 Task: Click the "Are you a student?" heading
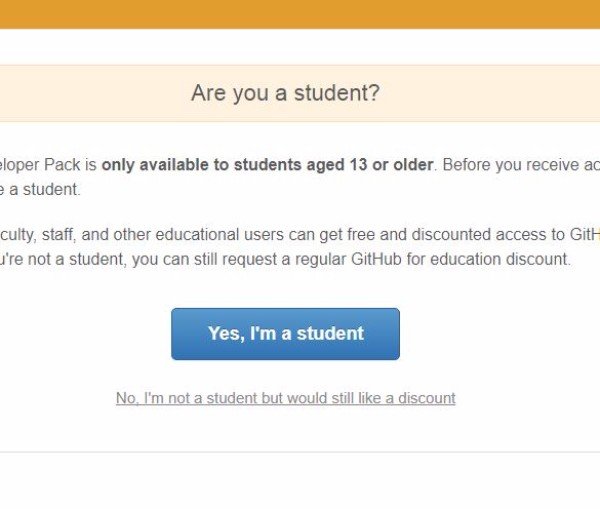pyautogui.click(x=285, y=94)
